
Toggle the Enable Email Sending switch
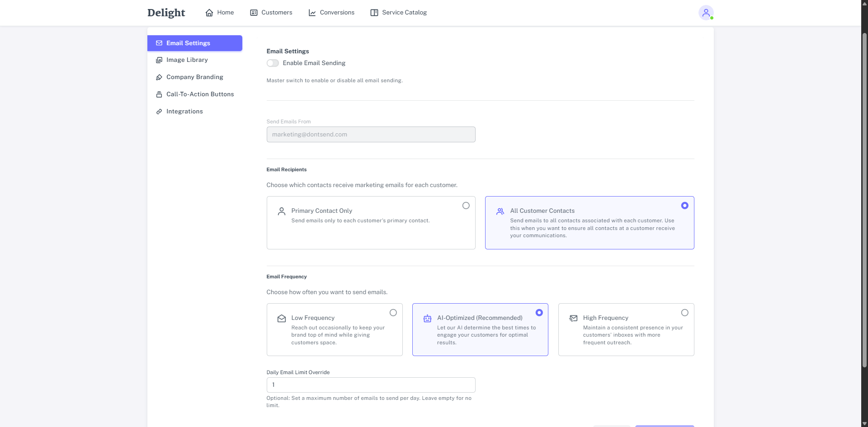pyautogui.click(x=273, y=63)
